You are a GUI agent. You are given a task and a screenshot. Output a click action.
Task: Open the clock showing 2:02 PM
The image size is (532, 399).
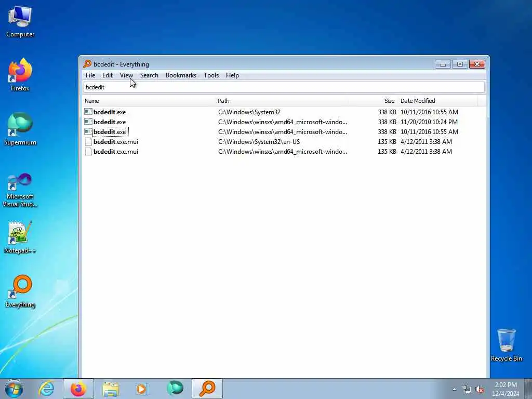506,389
